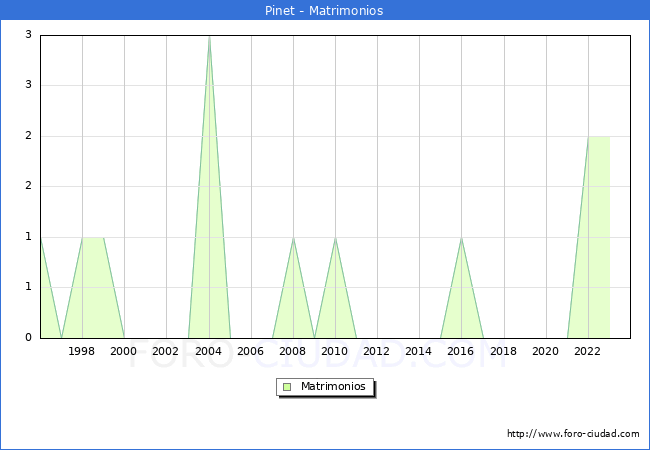Click the green Matrimonios legend swatch
The image size is (650, 450).
click(287, 386)
